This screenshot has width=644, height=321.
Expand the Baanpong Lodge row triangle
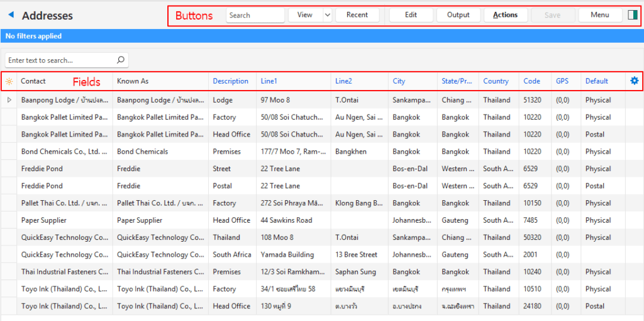pos(9,100)
